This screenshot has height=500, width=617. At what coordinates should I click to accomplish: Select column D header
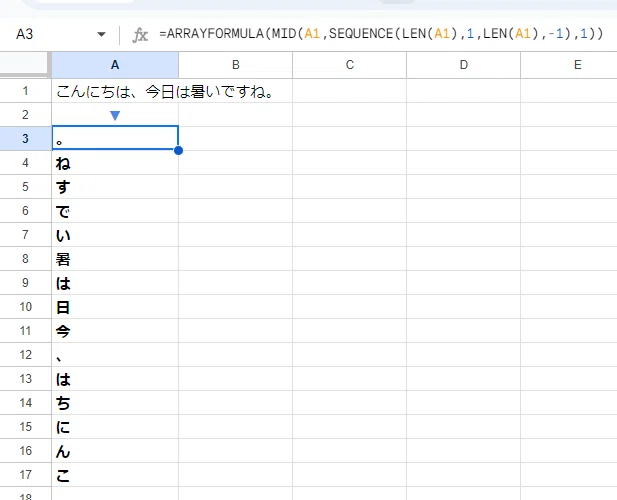(464, 65)
